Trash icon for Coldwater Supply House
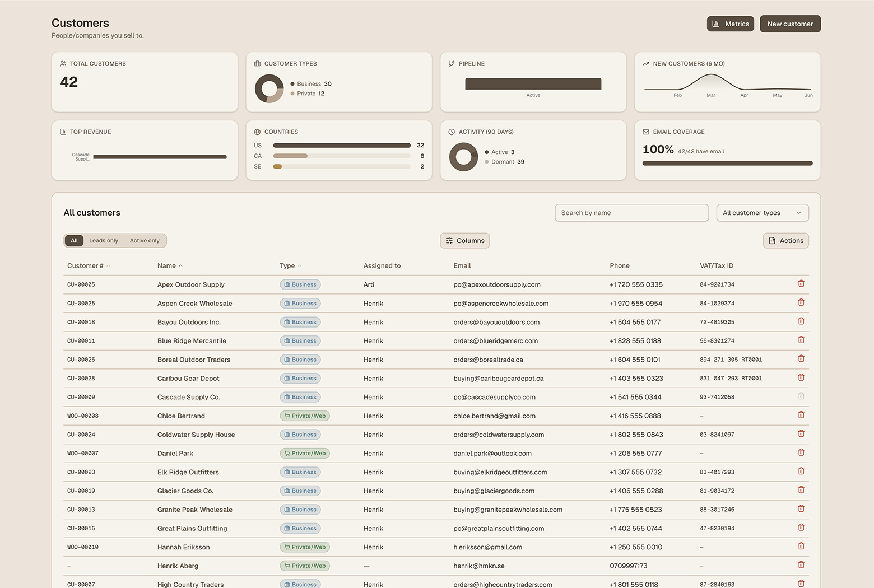Viewport: 874px width, 588px height. pos(801,434)
